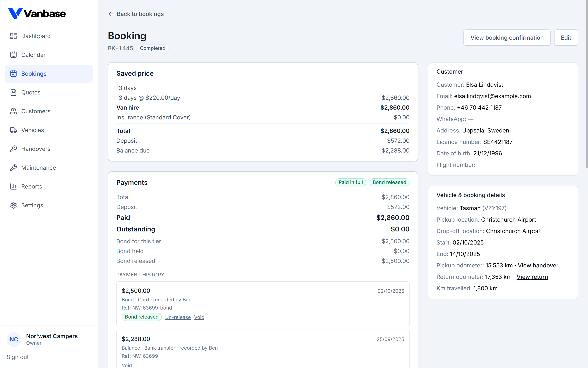The image size is (588, 368).
Task: Click the Bookings calendar-check icon
Action: pos(13,74)
